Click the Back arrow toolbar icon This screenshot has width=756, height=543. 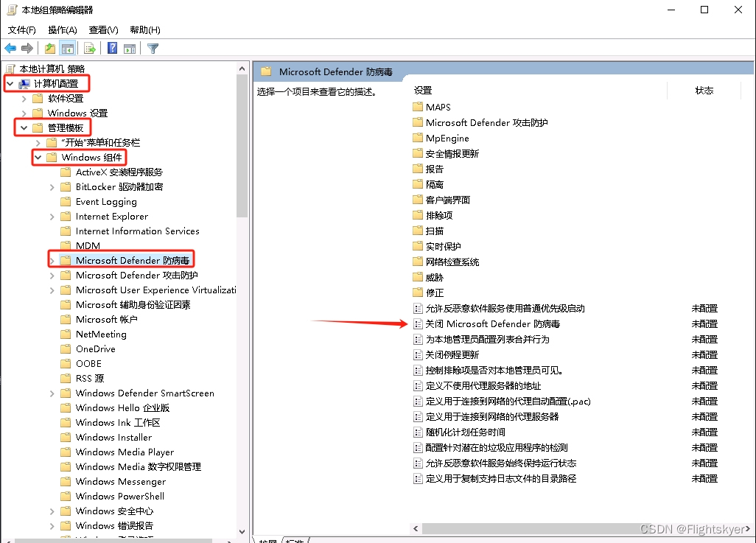pos(10,48)
